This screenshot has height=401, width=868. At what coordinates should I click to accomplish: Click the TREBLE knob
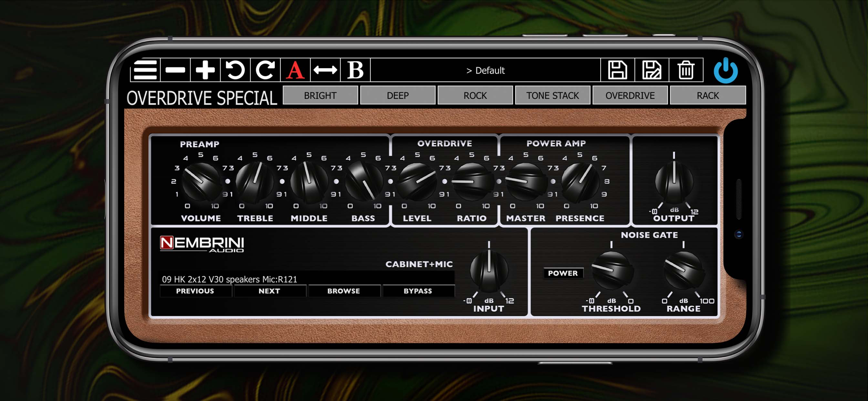click(255, 182)
